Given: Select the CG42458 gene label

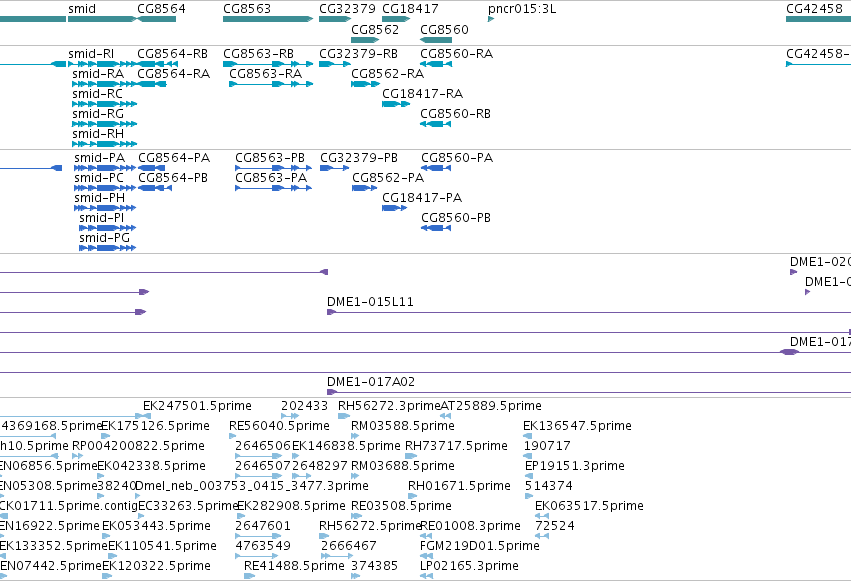Looking at the screenshot, I should [x=814, y=9].
